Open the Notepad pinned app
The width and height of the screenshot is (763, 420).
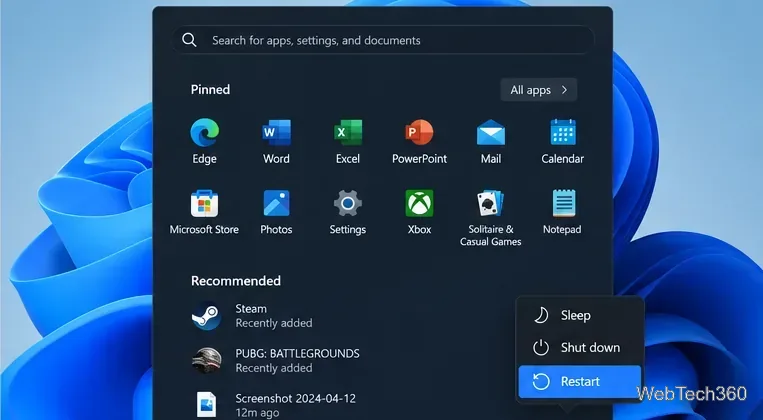click(564, 203)
